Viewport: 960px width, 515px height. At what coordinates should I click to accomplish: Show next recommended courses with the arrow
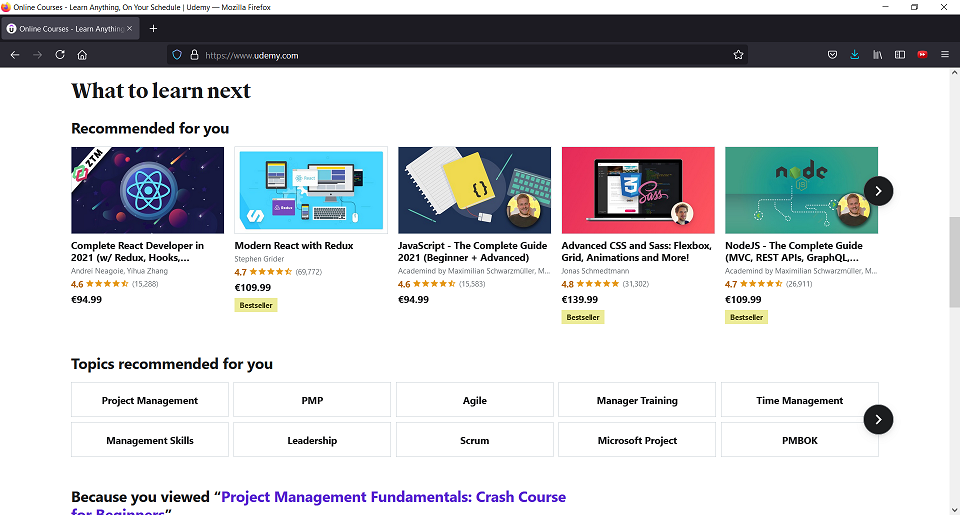point(878,191)
